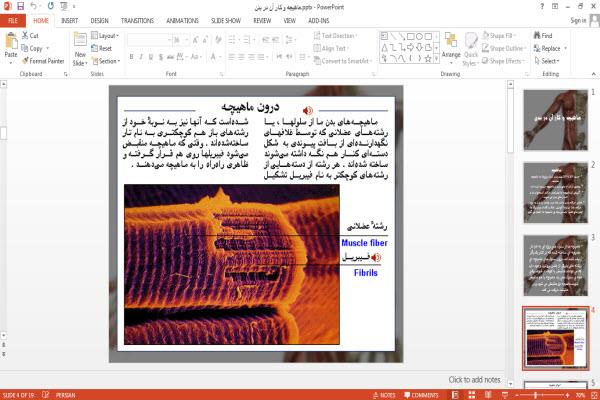Toggle Underline formatting
The height and width of the screenshot is (400, 600).
[x=151, y=57]
